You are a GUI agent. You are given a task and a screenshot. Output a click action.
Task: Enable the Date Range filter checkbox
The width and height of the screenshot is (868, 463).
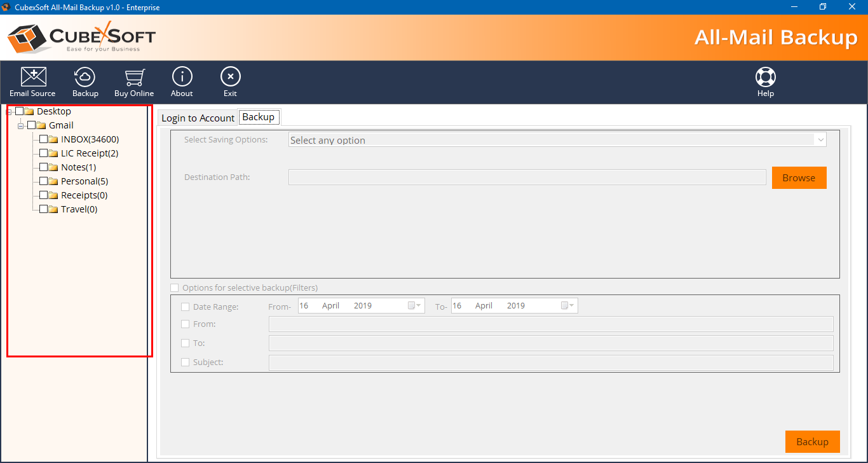[x=186, y=307]
